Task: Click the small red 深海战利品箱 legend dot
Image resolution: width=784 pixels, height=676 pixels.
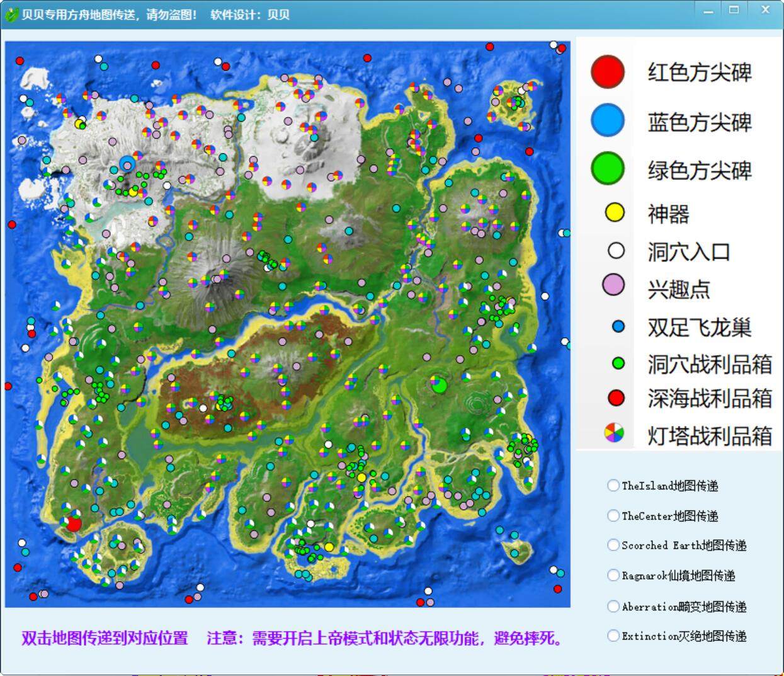Action: (x=616, y=398)
